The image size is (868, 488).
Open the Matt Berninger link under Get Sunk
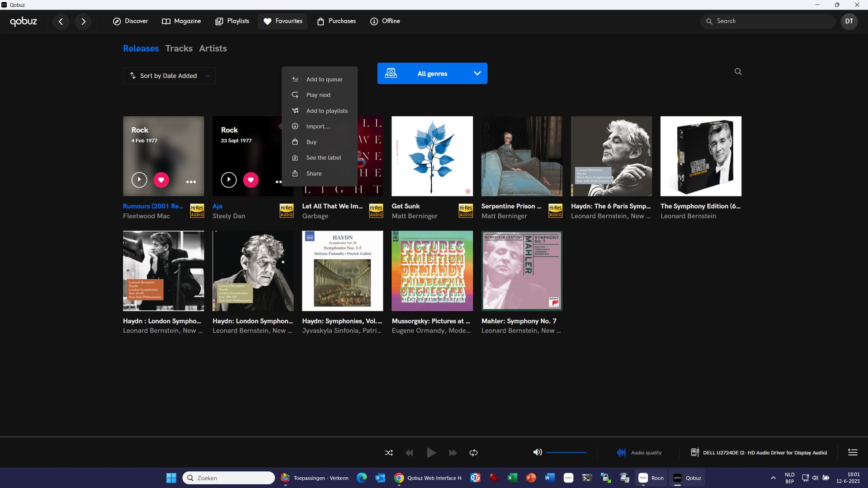pos(415,216)
